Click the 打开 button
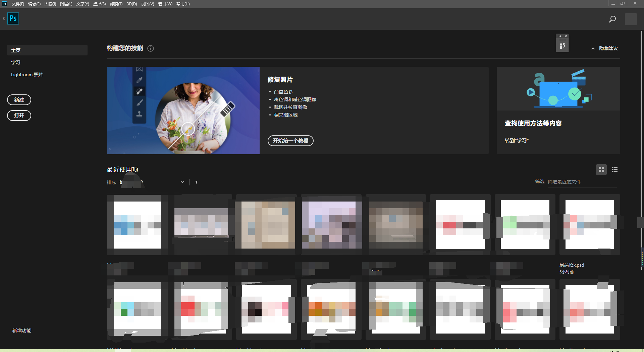 point(19,116)
